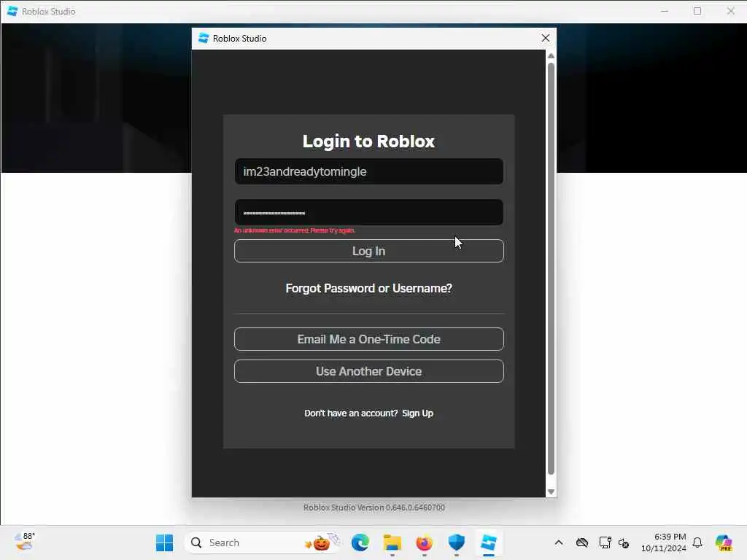The width and height of the screenshot is (747, 560).
Task: Click the login dialog scrollbar down arrow
Action: tap(551, 492)
